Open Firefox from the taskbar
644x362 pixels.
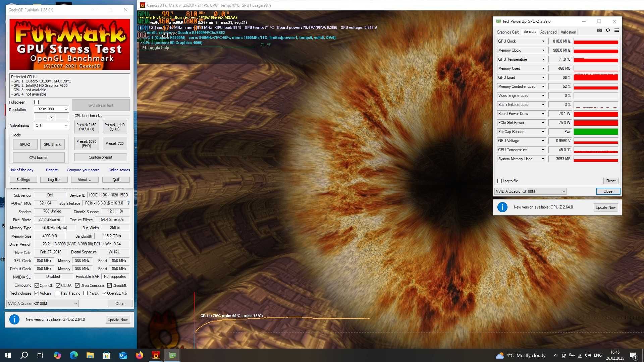coord(139,355)
